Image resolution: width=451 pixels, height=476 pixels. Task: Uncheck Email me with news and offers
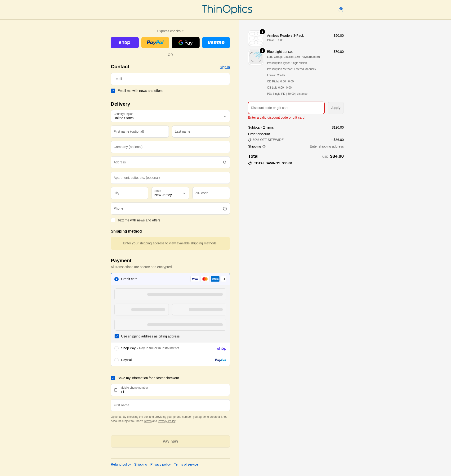click(113, 91)
